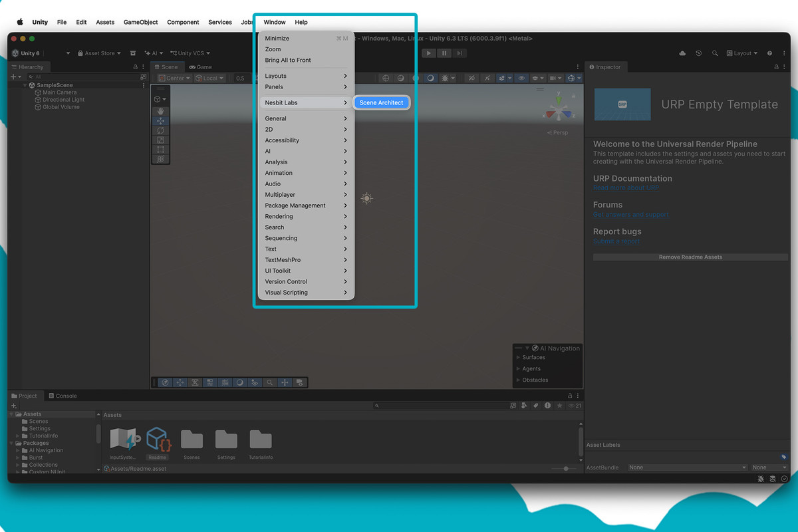Select the Rotate tool in Scene overlay

[160, 130]
